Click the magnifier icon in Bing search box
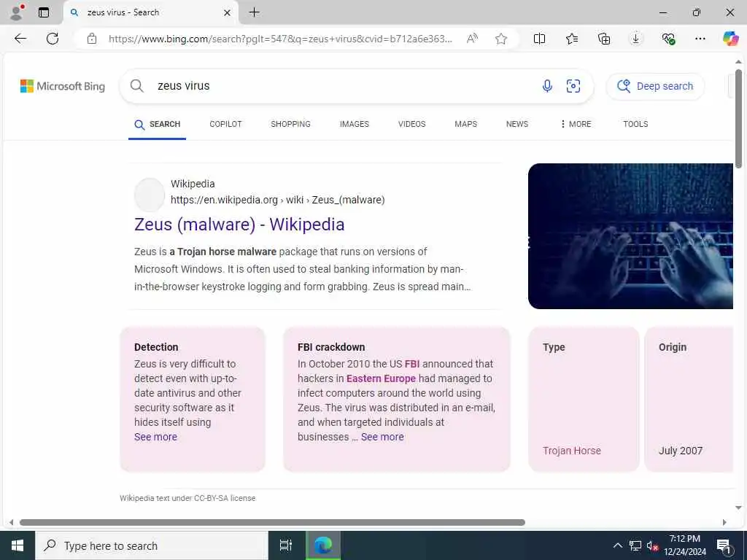 click(137, 86)
